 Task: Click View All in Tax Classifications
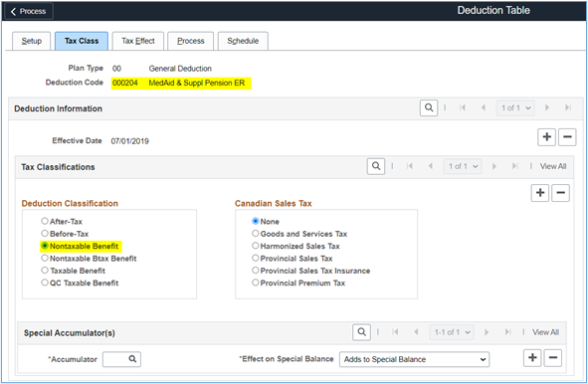(553, 166)
